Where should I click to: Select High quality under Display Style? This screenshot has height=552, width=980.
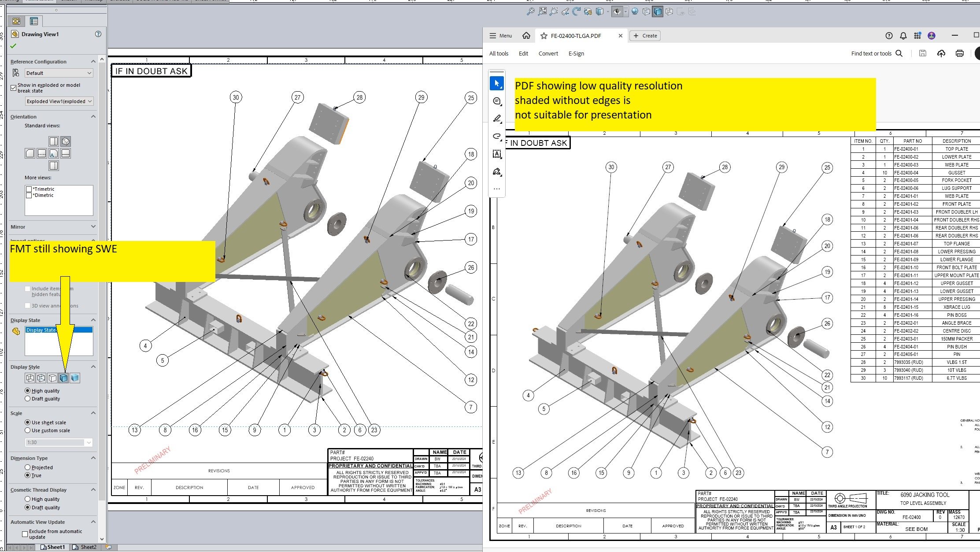[x=28, y=391]
